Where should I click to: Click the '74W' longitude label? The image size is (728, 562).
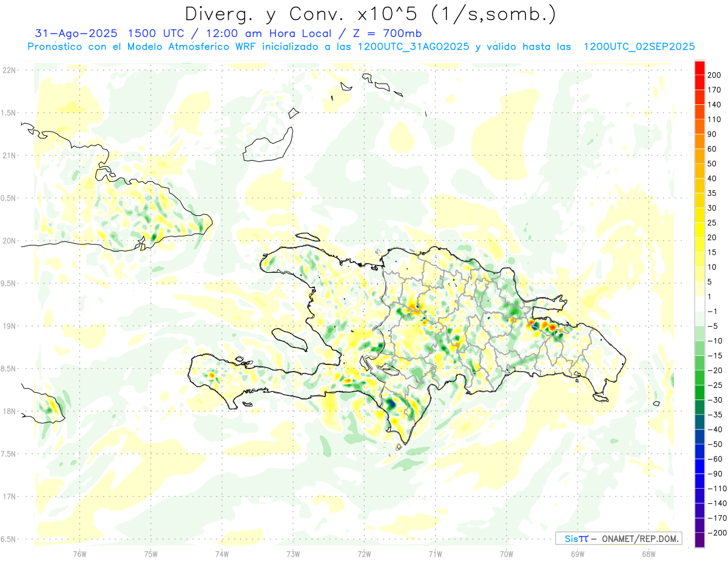[x=222, y=554]
